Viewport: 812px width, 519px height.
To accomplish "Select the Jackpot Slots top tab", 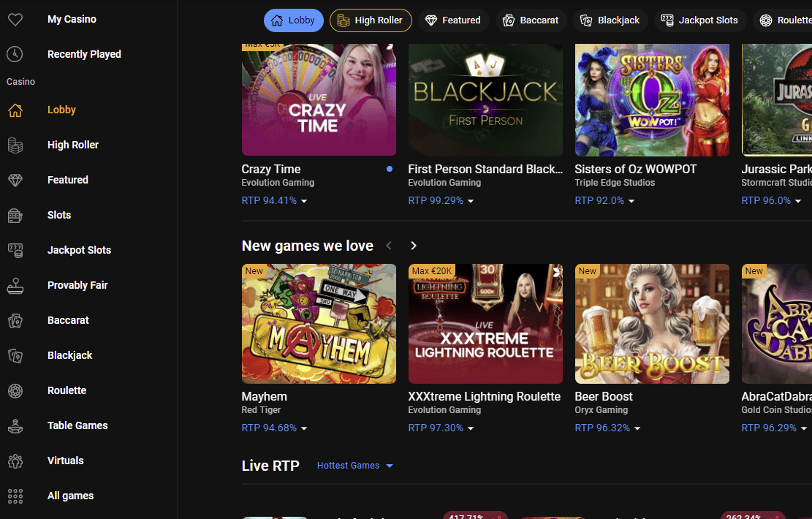I will click(x=699, y=20).
